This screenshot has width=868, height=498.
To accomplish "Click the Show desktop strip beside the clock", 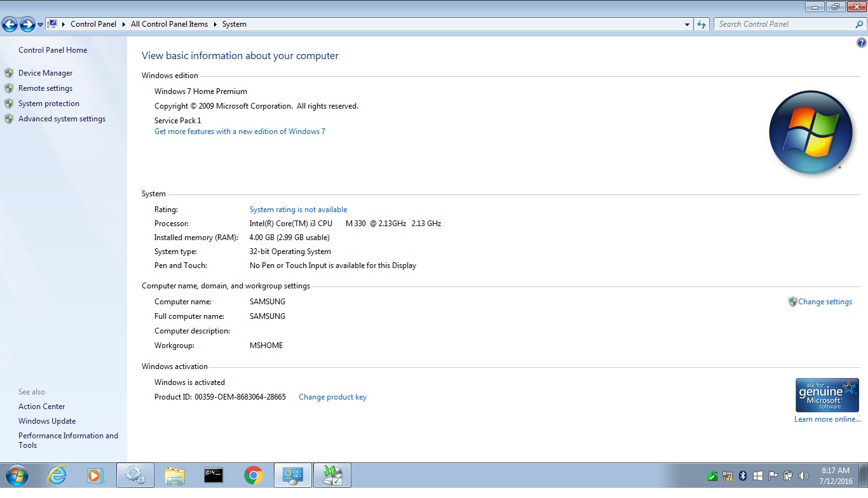I will click(864, 475).
